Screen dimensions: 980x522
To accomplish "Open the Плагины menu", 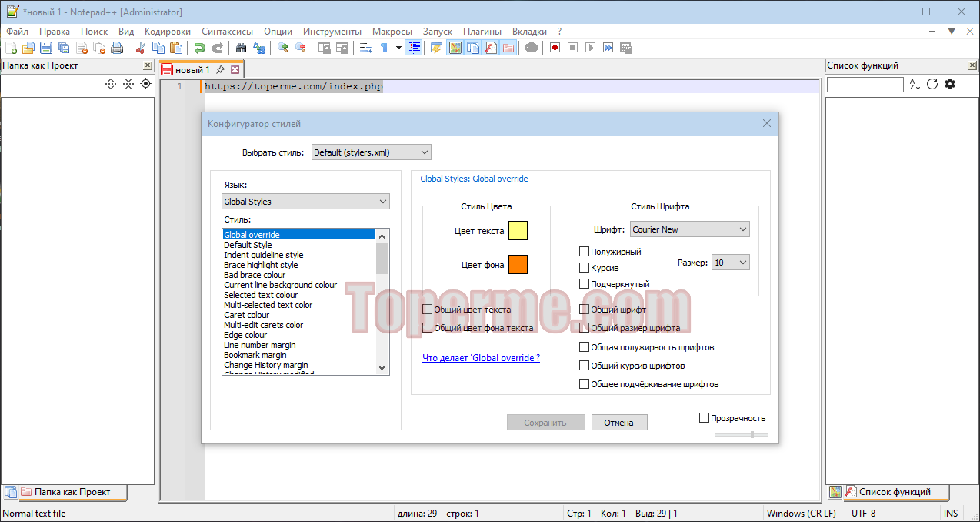I will coord(482,32).
